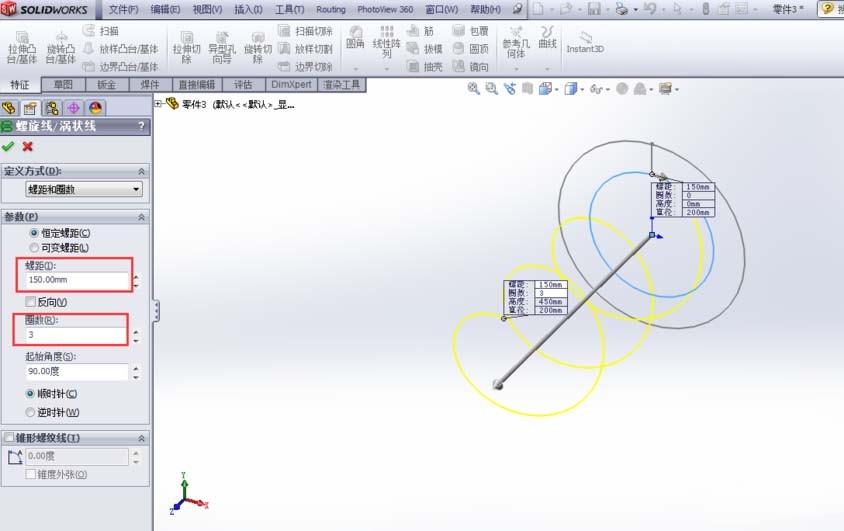Select the 包覆 wrap tool

pos(470,31)
